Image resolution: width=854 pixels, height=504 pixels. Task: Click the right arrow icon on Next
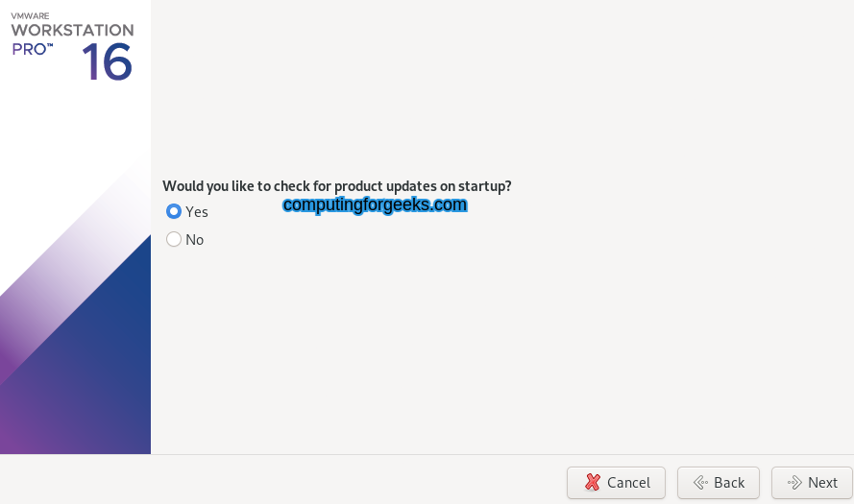click(794, 483)
